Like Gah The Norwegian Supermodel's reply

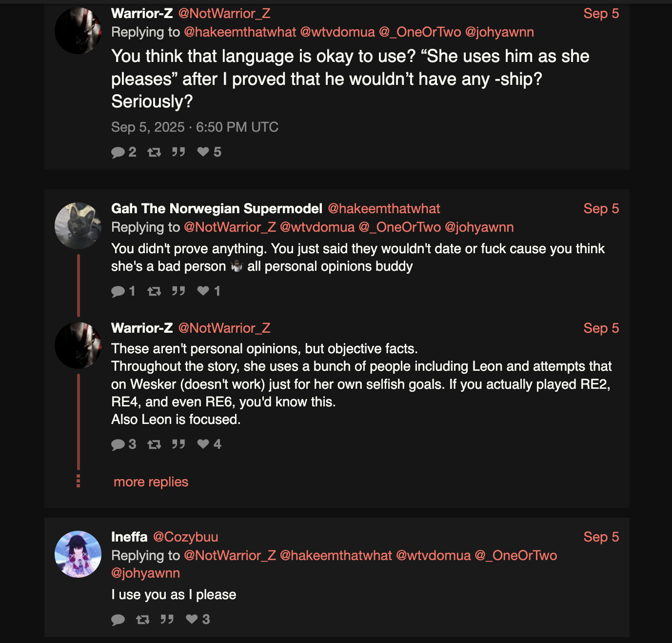[x=203, y=291]
